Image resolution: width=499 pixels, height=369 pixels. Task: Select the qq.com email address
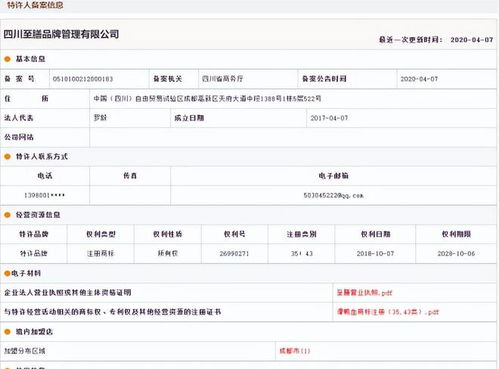(x=333, y=195)
